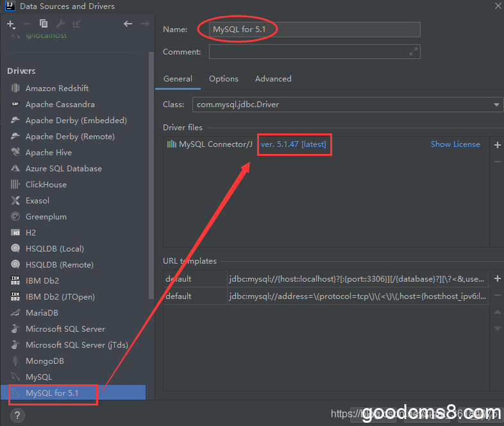
Task: Add a driver file with plus
Action: point(497,145)
